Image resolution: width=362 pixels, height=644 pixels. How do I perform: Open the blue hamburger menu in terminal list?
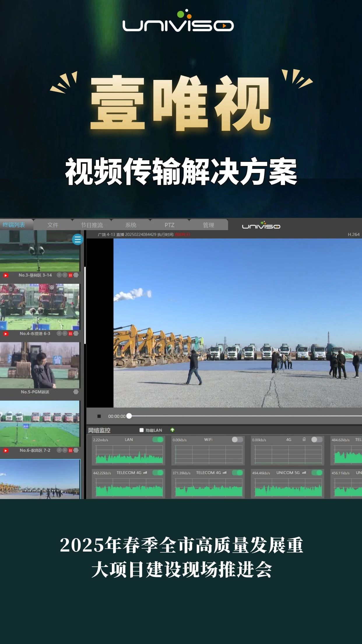(78, 239)
